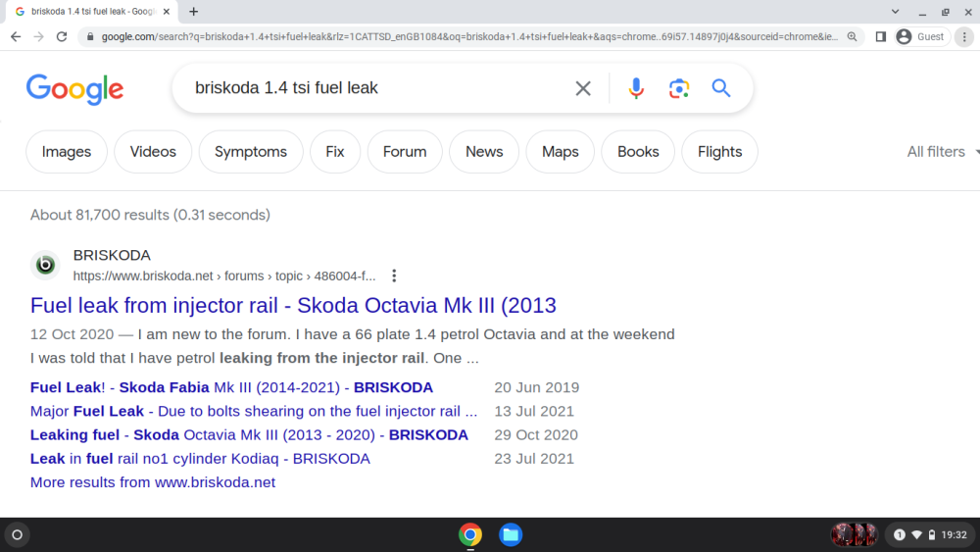
Task: Open 'More results from www.briskoda.net'
Action: click(x=153, y=482)
